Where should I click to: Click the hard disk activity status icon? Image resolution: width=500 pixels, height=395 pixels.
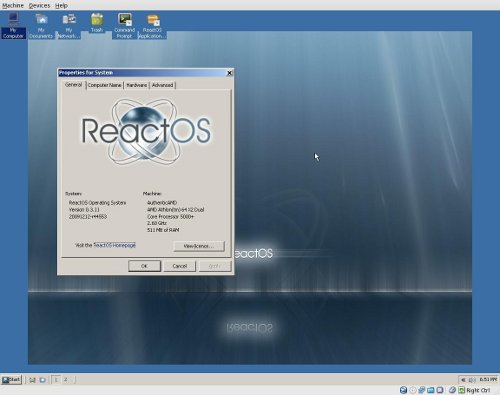[x=404, y=390]
